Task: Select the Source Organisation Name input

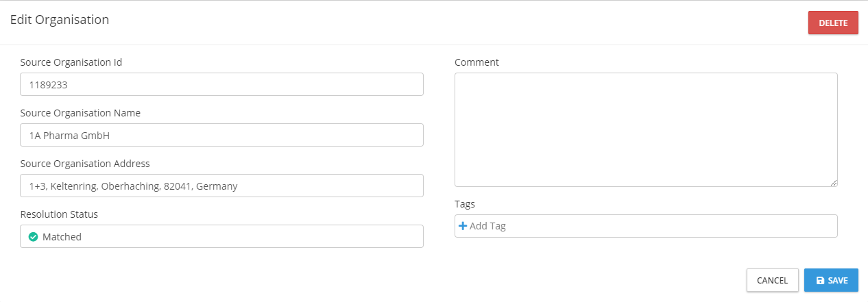Action: point(221,135)
